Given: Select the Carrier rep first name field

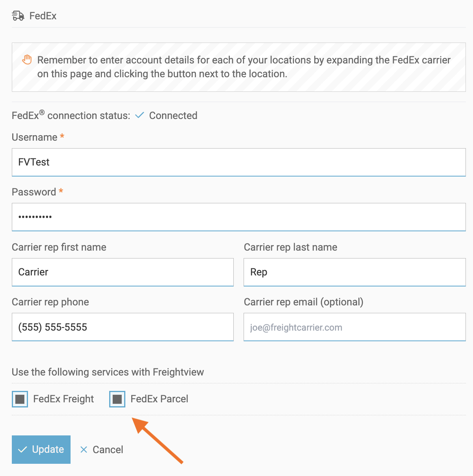Looking at the screenshot, I should pyautogui.click(x=123, y=272).
